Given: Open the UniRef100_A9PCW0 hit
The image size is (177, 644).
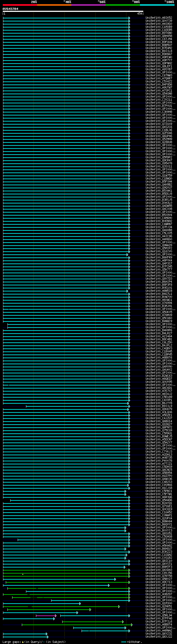Looking at the screenshot, I should coord(159,57).
